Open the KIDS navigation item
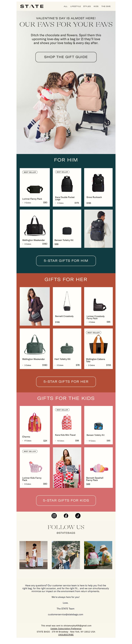Image resolution: width=132 pixels, height=644 pixels. (x=96, y=6)
